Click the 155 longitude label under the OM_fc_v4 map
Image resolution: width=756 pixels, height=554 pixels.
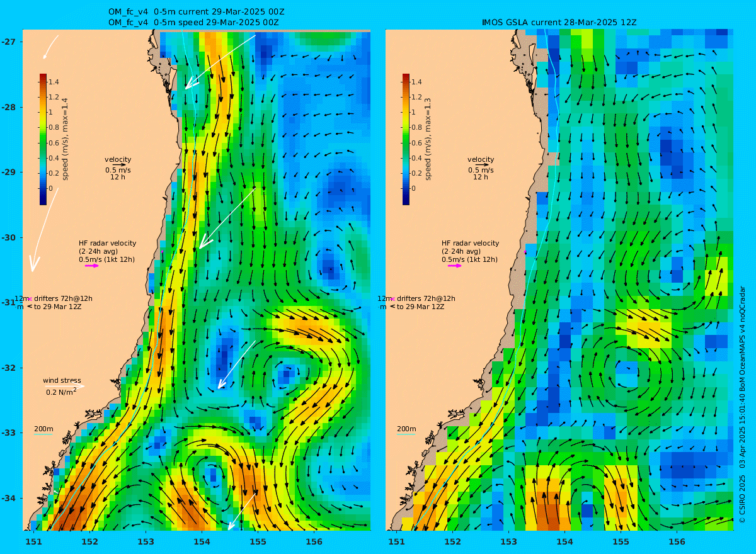click(258, 541)
